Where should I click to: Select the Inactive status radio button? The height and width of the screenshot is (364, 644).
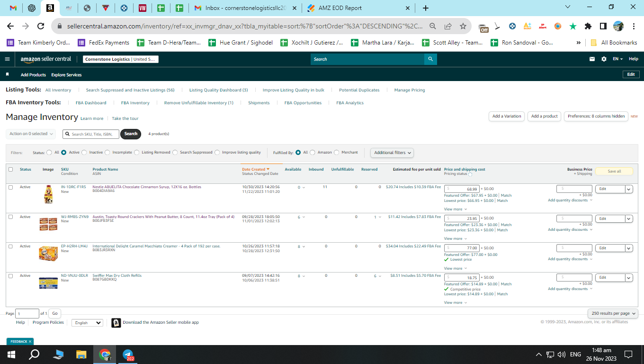click(x=84, y=153)
